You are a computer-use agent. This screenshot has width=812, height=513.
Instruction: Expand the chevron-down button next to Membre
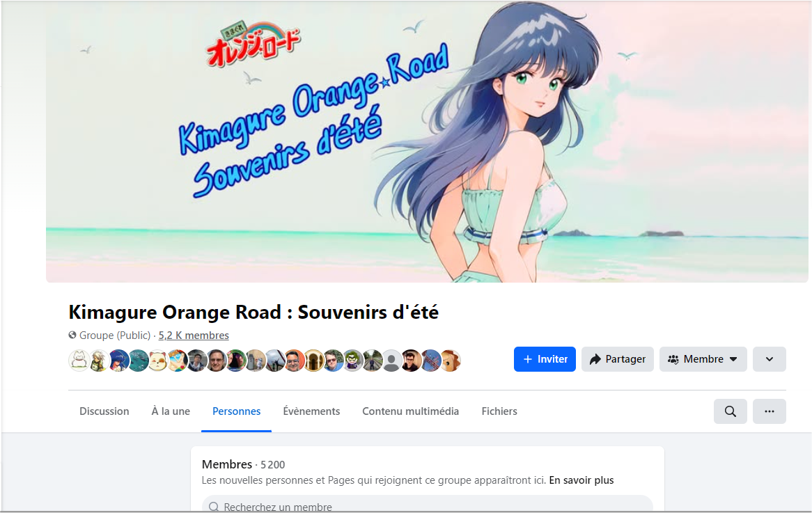(769, 359)
